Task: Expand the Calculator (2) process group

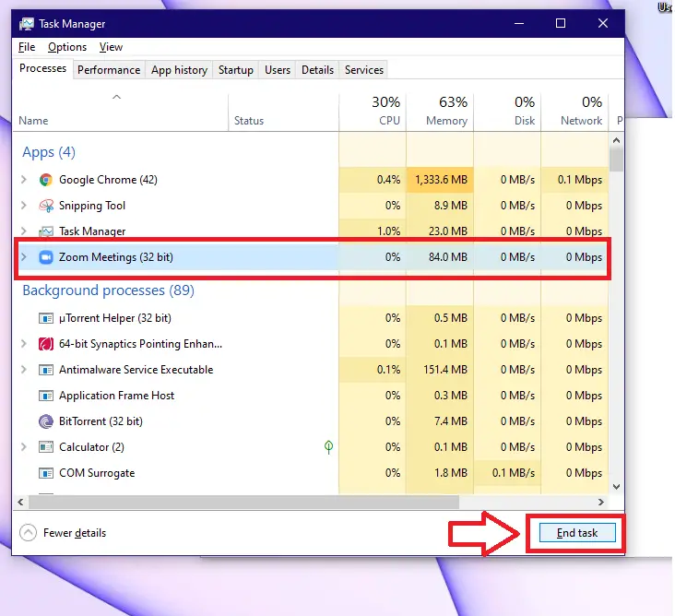Action: click(24, 447)
